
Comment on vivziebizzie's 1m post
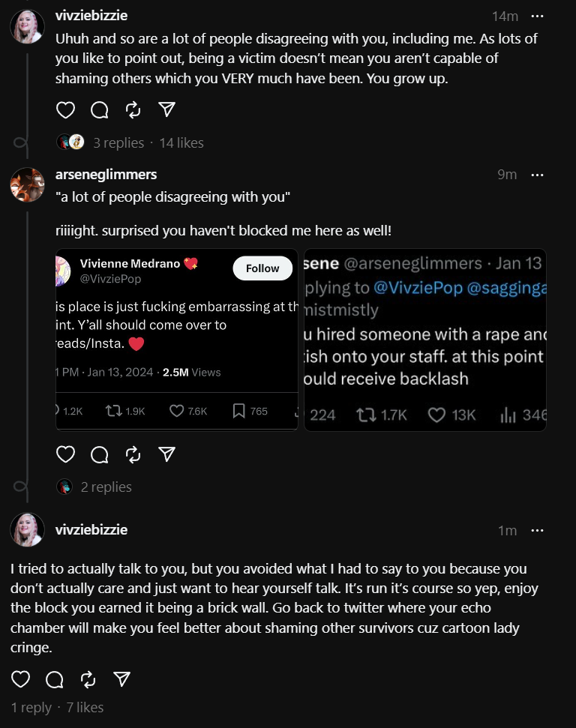click(54, 680)
